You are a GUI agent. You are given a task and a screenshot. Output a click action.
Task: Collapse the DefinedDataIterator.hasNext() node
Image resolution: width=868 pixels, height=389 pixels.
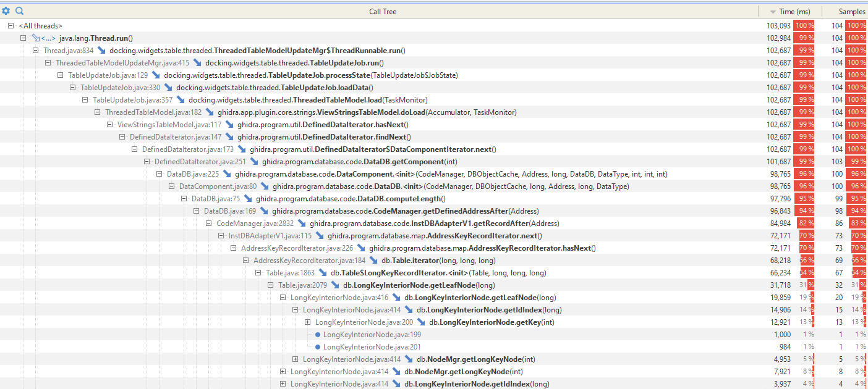tap(110, 125)
